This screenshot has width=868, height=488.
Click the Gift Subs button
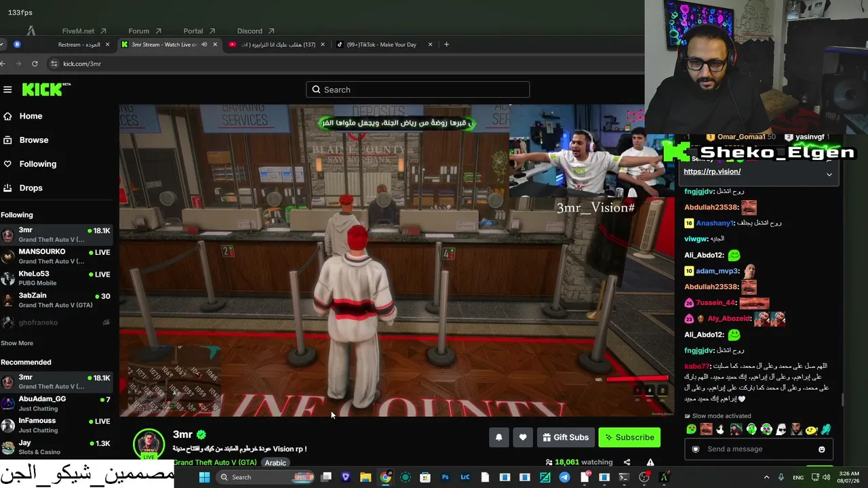tap(566, 437)
